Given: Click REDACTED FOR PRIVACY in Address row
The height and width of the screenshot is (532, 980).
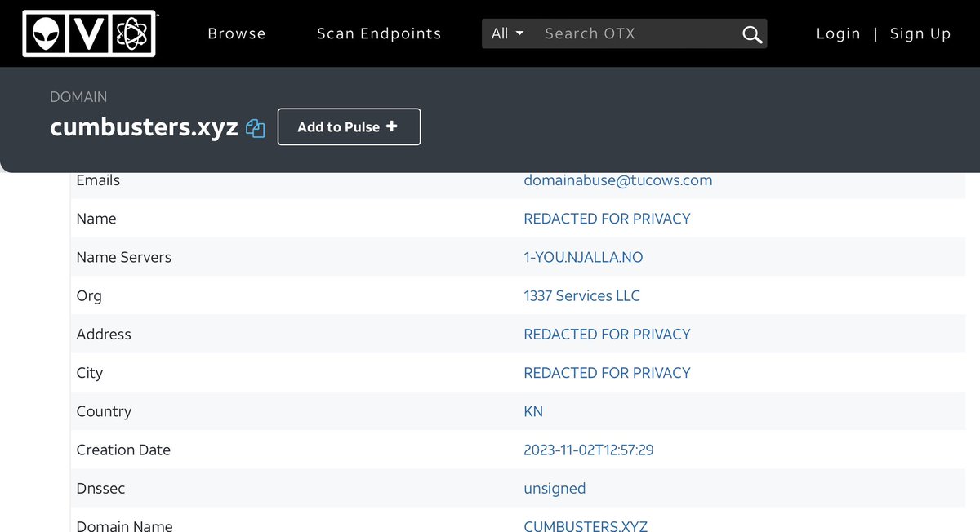Looking at the screenshot, I should (x=607, y=334).
